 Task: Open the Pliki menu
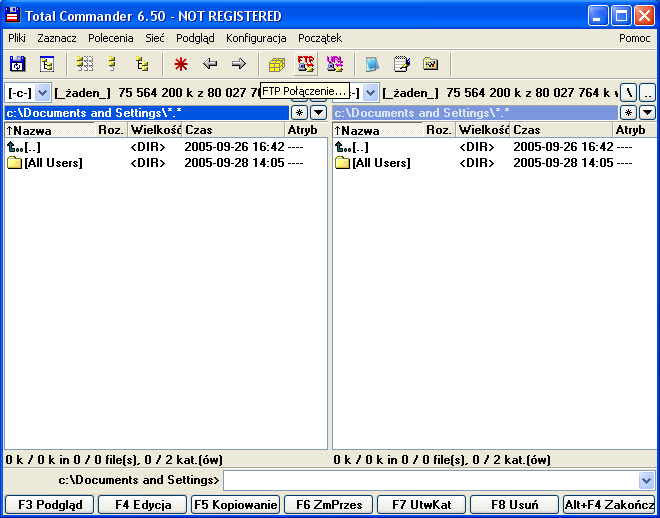pyautogui.click(x=17, y=38)
